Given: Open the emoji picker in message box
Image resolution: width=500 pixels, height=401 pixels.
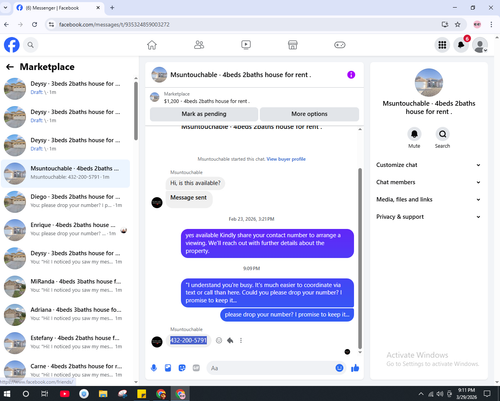Looking at the screenshot, I should (x=339, y=368).
